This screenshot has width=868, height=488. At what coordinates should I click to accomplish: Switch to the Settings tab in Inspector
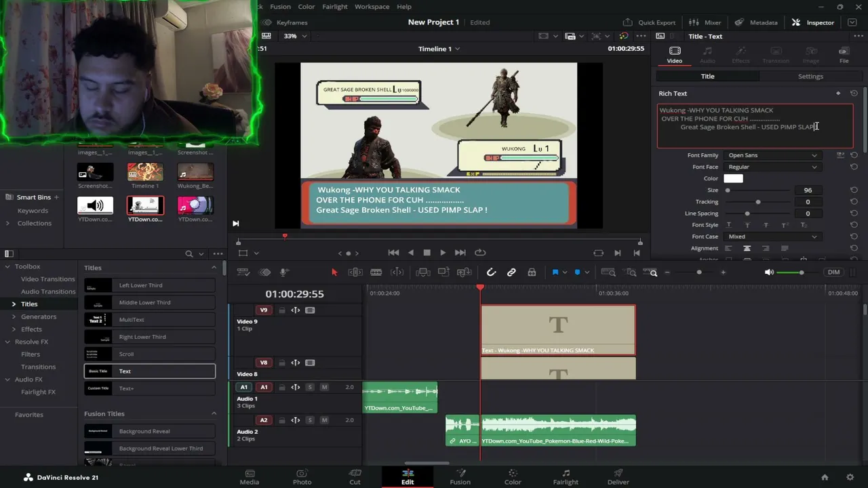810,77
